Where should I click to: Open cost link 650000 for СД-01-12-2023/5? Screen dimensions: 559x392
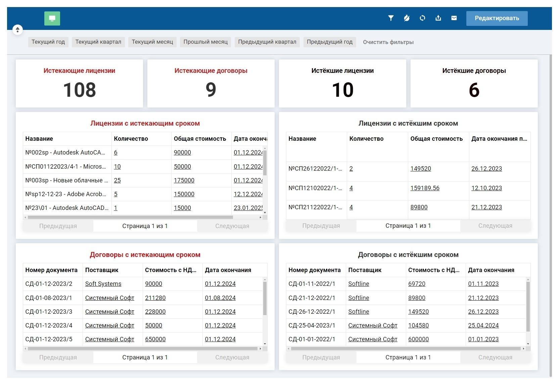pyautogui.click(x=155, y=339)
